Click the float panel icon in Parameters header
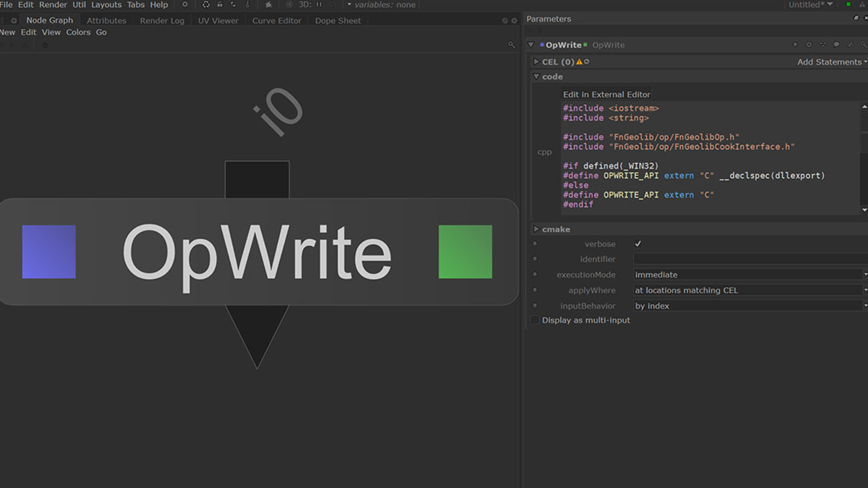This screenshot has height=488, width=868. pos(856,19)
